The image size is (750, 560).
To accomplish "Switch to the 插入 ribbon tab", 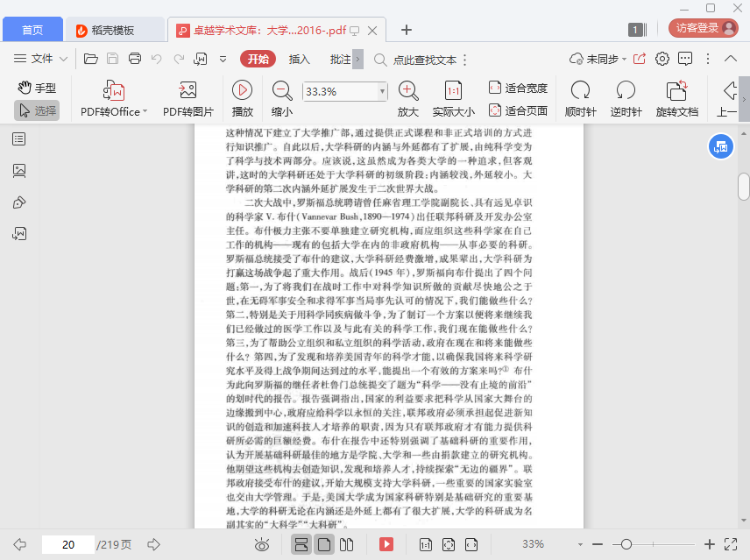I will click(x=300, y=60).
